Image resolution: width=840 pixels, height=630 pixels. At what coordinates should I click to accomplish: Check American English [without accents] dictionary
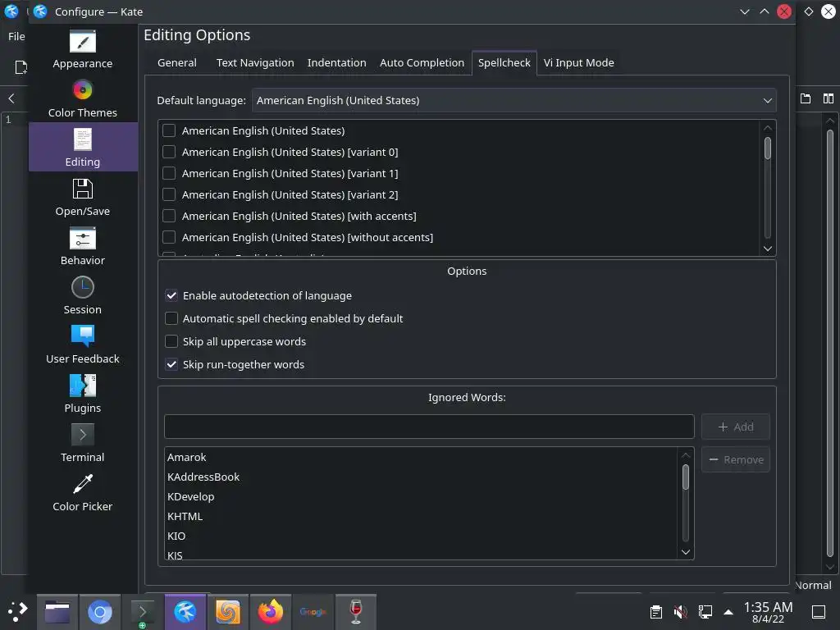click(x=169, y=237)
